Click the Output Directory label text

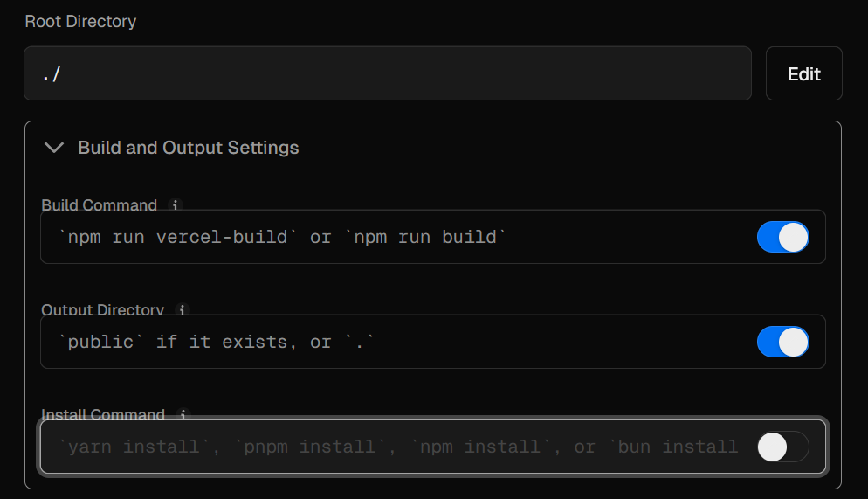[102, 310]
